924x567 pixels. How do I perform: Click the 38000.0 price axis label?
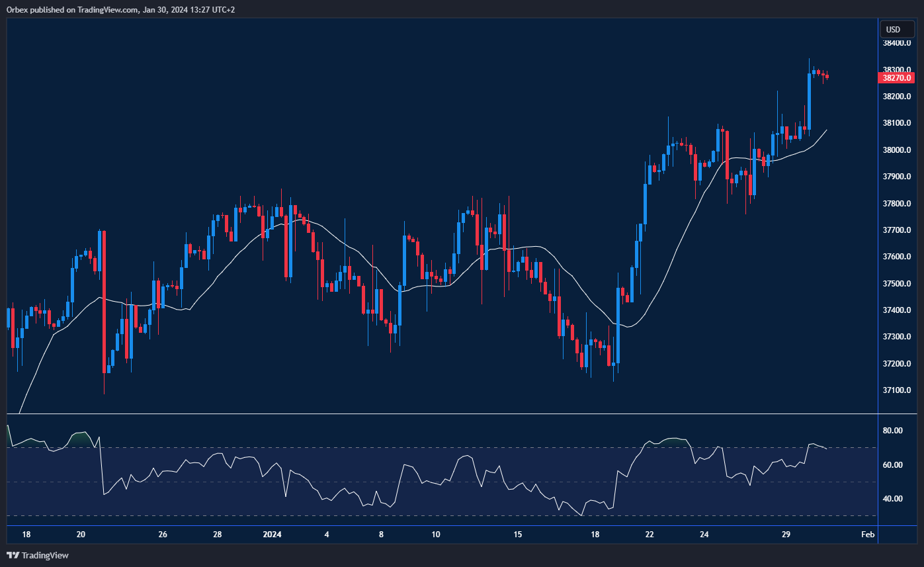(897, 150)
